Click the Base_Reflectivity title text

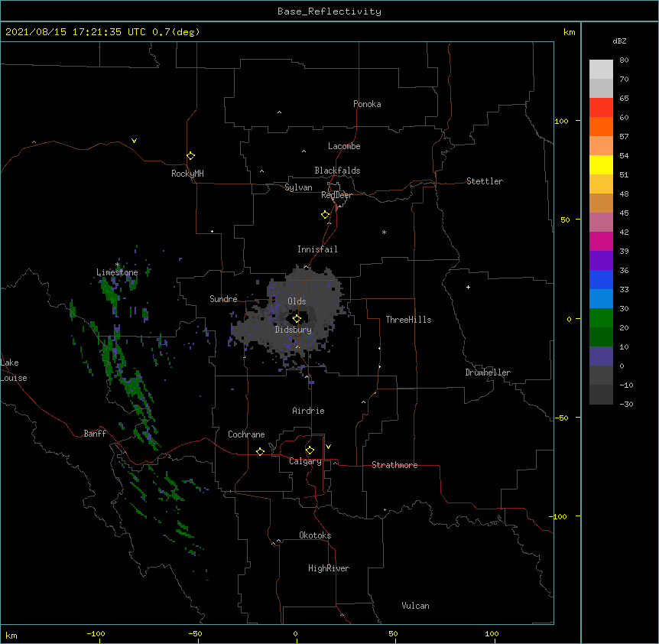[329, 11]
